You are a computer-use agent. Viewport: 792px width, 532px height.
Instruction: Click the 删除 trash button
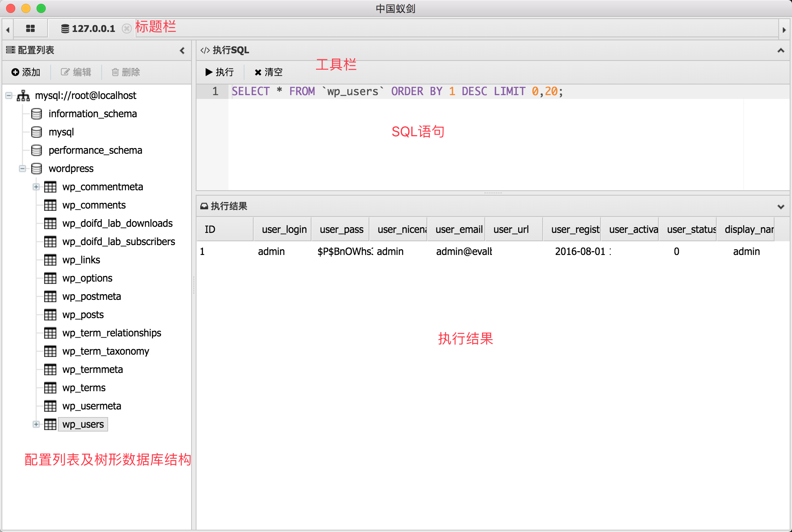(126, 72)
